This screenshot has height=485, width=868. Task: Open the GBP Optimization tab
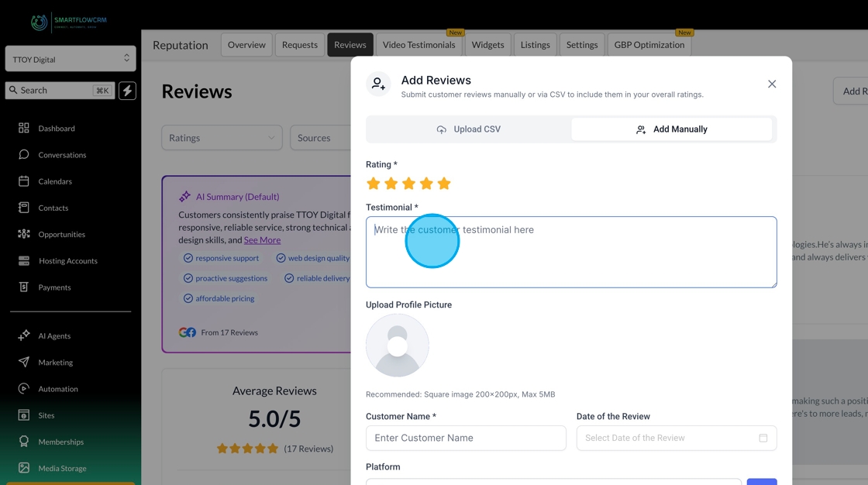649,45
